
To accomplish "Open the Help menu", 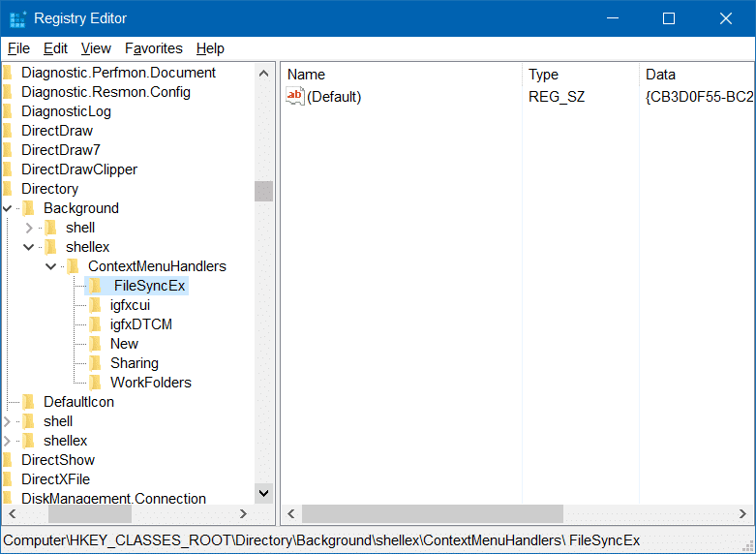I will coord(210,48).
